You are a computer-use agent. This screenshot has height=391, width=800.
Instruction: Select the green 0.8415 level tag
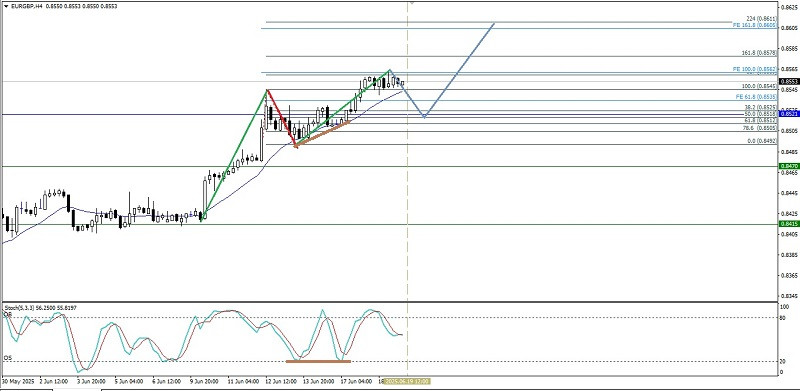pyautogui.click(x=788, y=224)
